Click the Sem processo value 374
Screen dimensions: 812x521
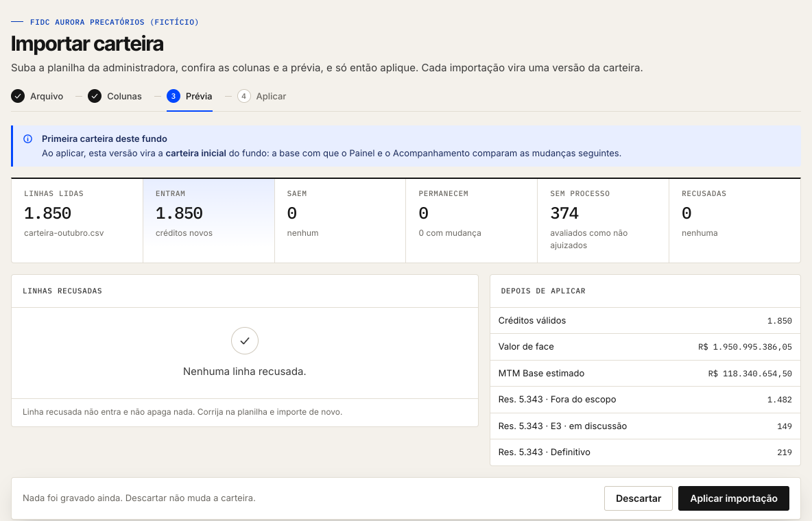564,213
